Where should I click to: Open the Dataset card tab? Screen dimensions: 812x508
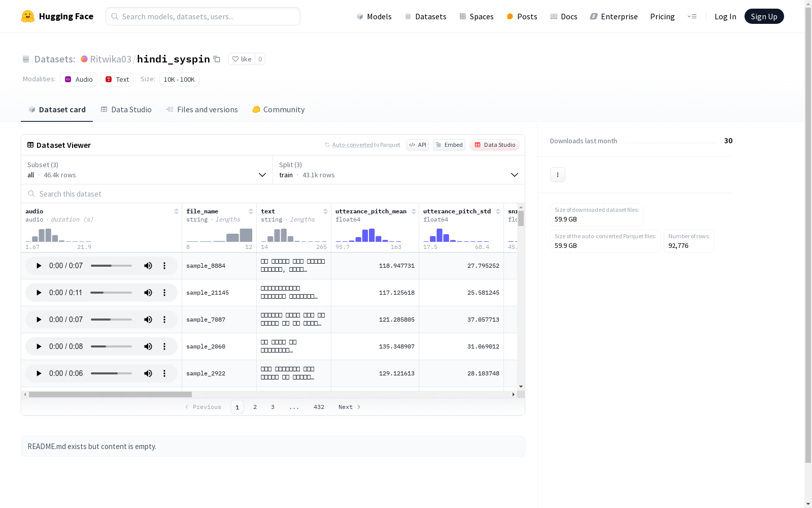(57, 110)
